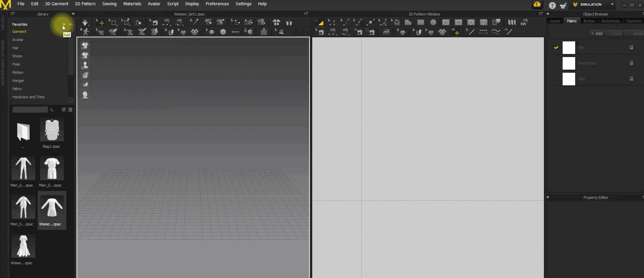Undock the Library panel

(13, 14)
